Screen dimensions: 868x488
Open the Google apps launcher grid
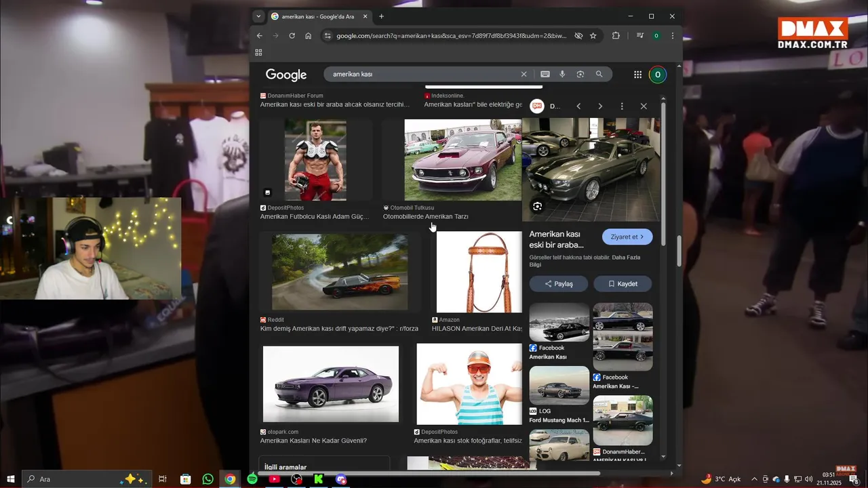pos(637,75)
